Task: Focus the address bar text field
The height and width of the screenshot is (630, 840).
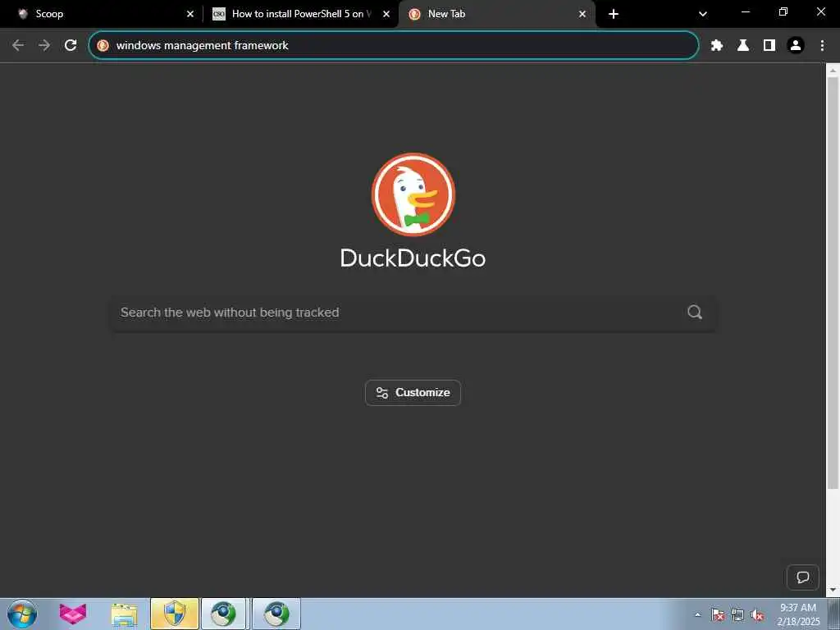Action: (394, 46)
